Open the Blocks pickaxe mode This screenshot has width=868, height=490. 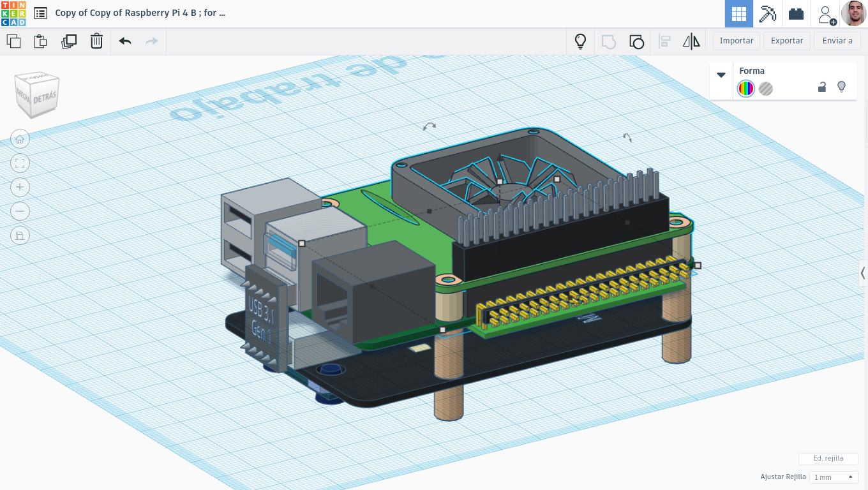pyautogui.click(x=767, y=13)
